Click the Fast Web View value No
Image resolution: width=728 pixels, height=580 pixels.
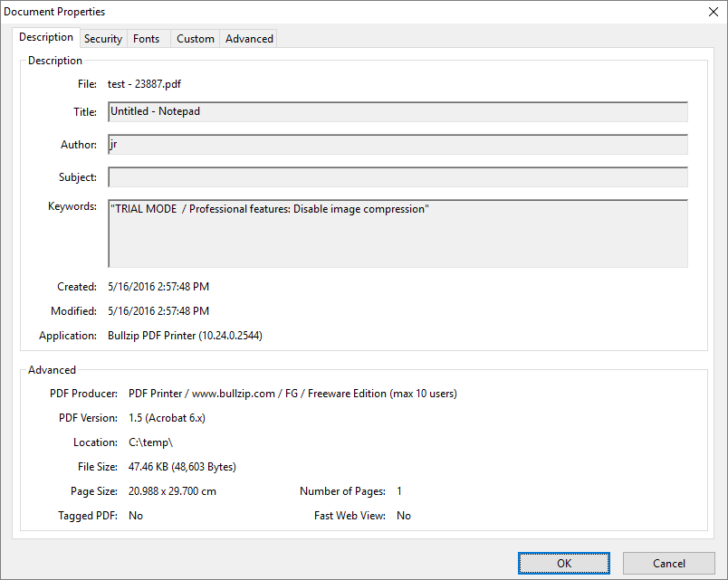pos(404,516)
